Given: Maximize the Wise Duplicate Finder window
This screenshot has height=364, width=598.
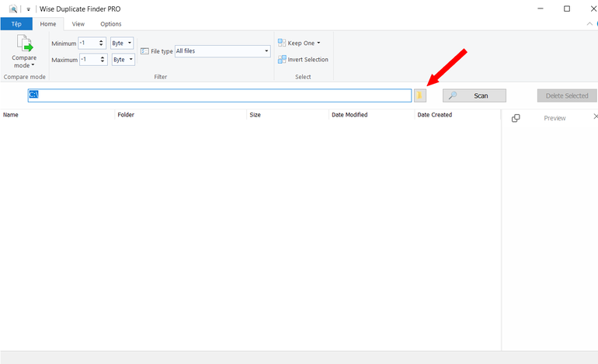Looking at the screenshot, I should point(567,9).
